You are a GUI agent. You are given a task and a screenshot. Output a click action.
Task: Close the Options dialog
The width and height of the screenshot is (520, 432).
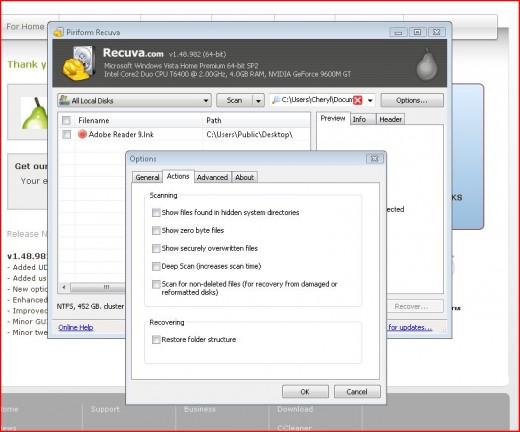click(374, 159)
